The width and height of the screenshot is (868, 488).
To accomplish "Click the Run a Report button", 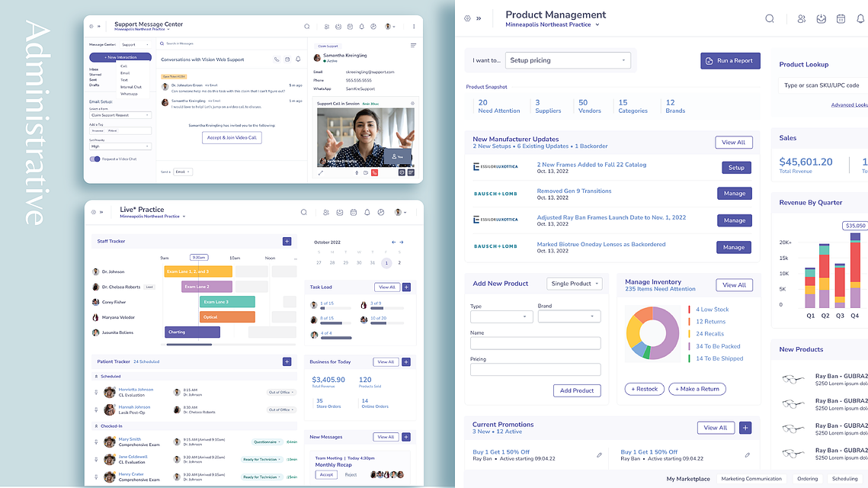I will pyautogui.click(x=730, y=60).
